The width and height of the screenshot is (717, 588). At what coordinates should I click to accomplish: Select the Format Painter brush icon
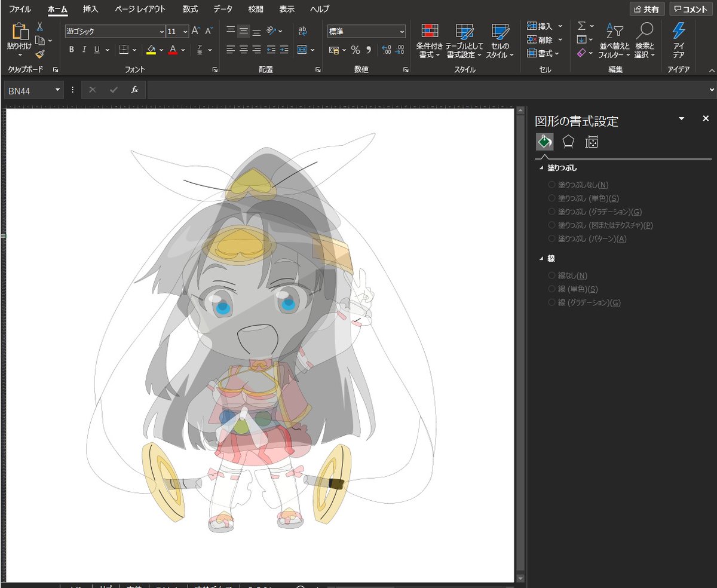[x=39, y=54]
